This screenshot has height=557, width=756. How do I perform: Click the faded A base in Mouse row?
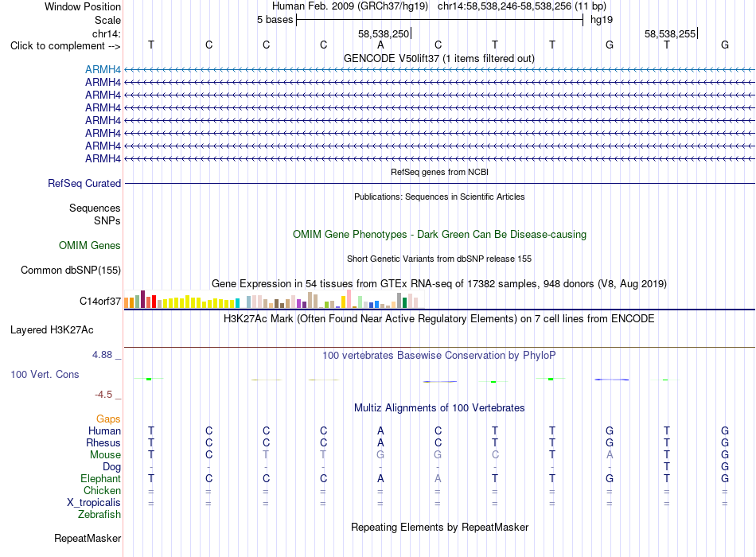pos(610,455)
